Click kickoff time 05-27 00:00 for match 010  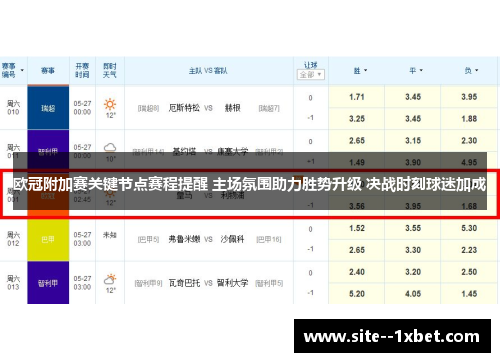coord(82,108)
